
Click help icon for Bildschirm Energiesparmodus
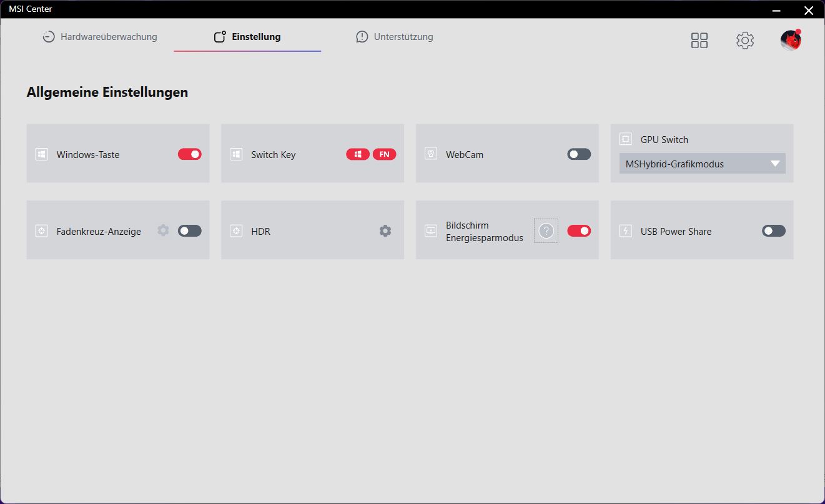[x=546, y=231]
